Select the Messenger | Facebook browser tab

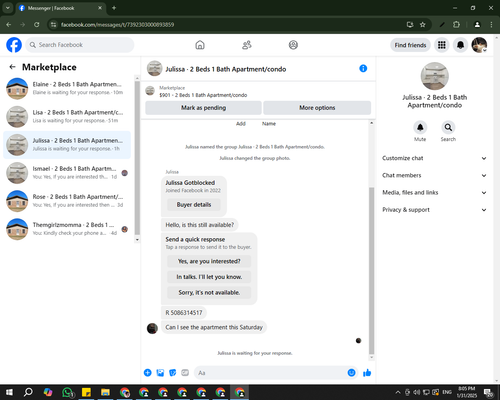pos(60,8)
